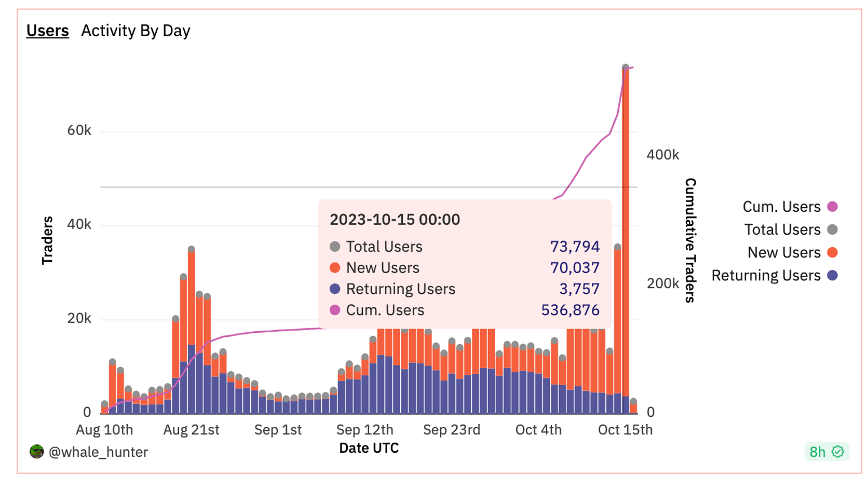Click the whale_hunter avatar icon

tap(37, 452)
